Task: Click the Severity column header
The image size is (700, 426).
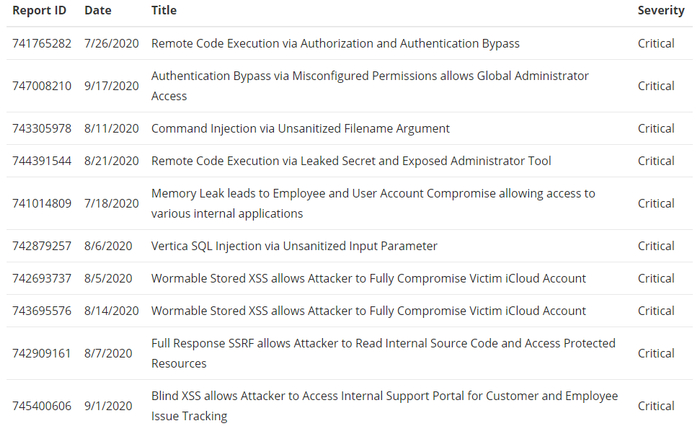Action: point(660,10)
